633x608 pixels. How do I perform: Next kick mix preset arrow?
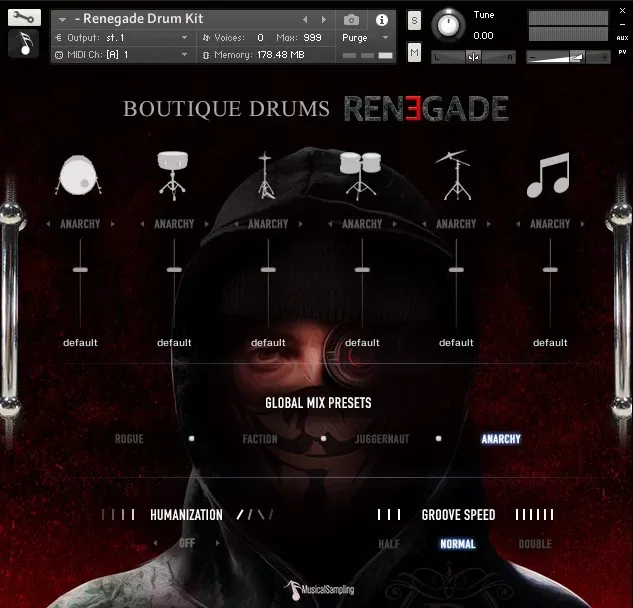tap(113, 224)
